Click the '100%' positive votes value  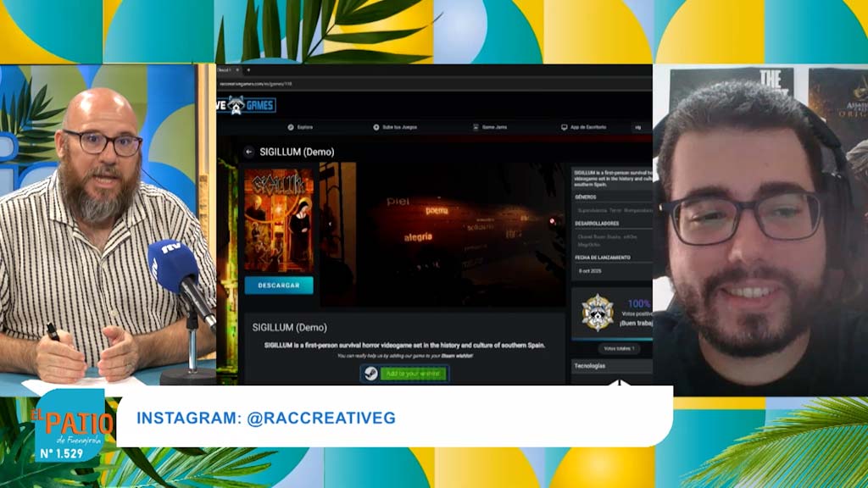pyautogui.click(x=638, y=303)
